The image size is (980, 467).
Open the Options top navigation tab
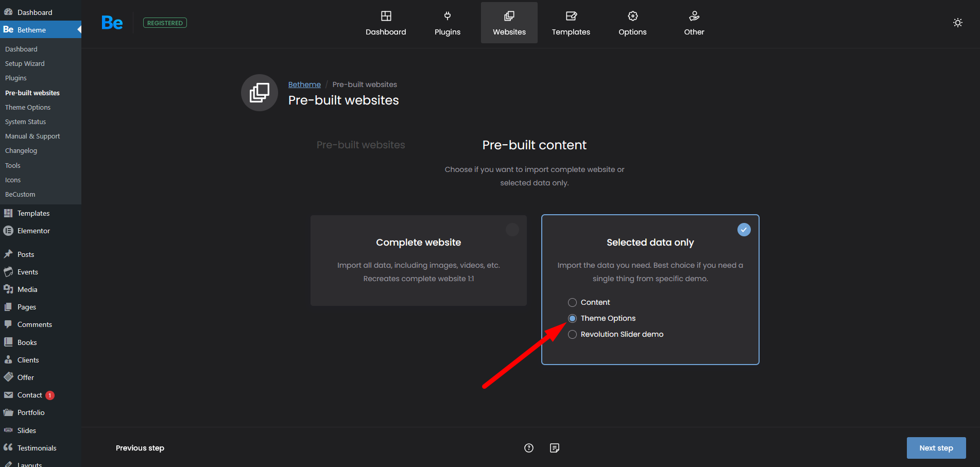point(632,23)
